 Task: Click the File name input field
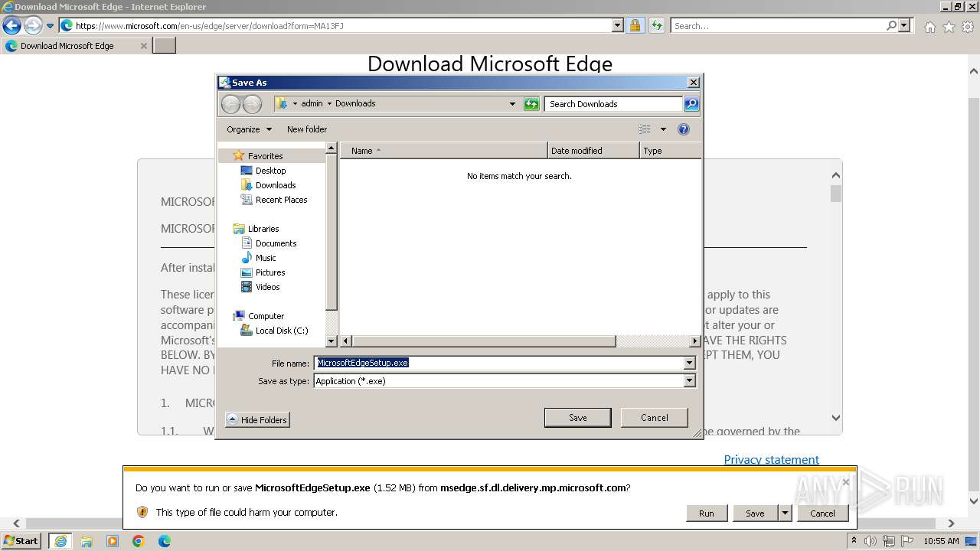[x=498, y=363]
